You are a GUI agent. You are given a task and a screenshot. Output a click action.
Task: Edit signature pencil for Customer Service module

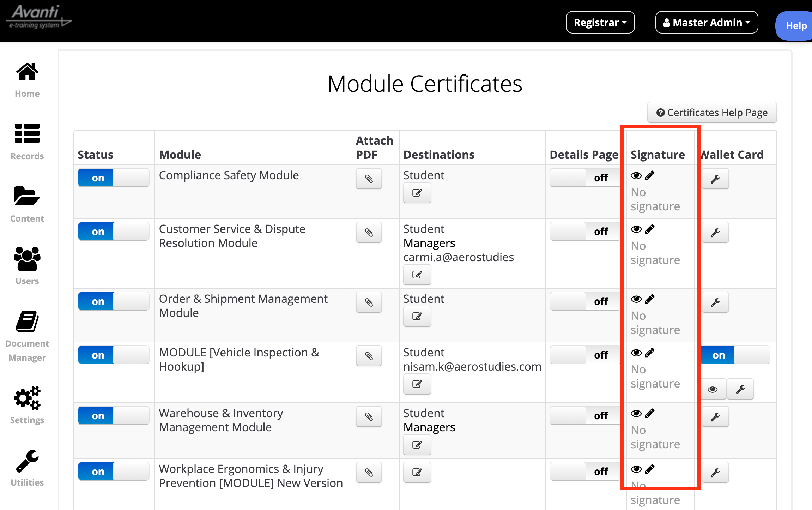[649, 229]
